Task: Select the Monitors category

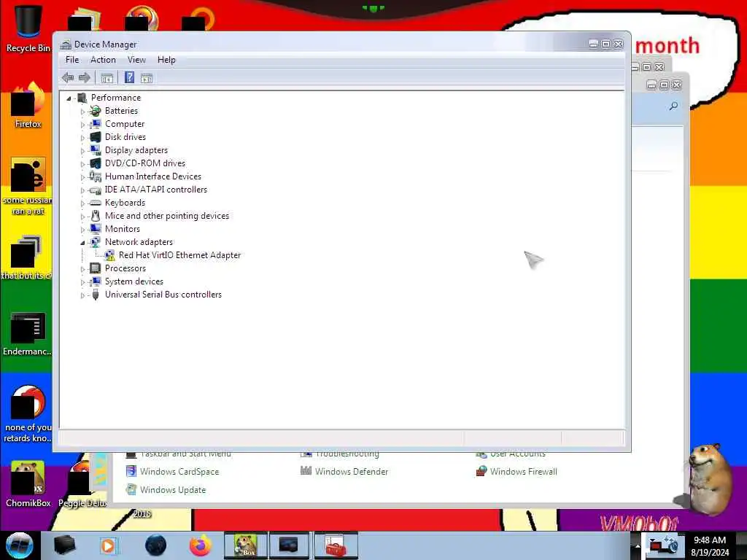Action: 123,228
